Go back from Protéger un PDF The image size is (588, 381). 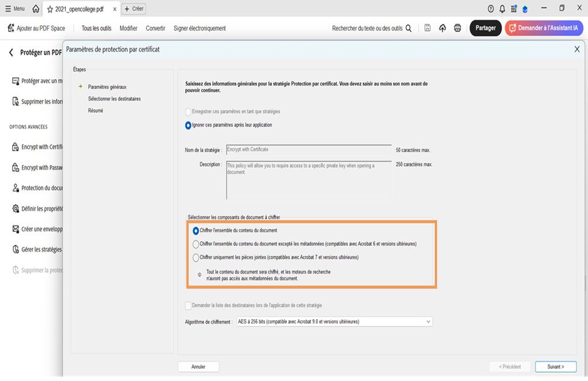[11, 53]
